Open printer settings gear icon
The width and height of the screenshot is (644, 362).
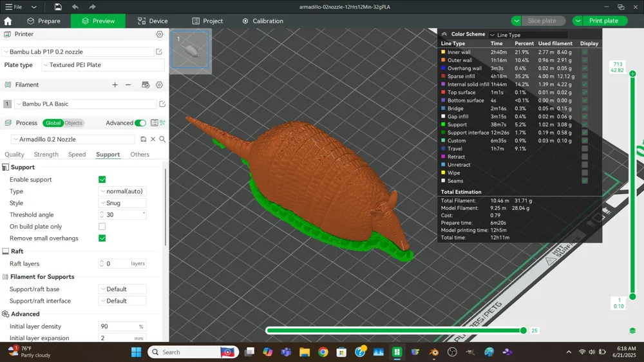[x=159, y=34]
